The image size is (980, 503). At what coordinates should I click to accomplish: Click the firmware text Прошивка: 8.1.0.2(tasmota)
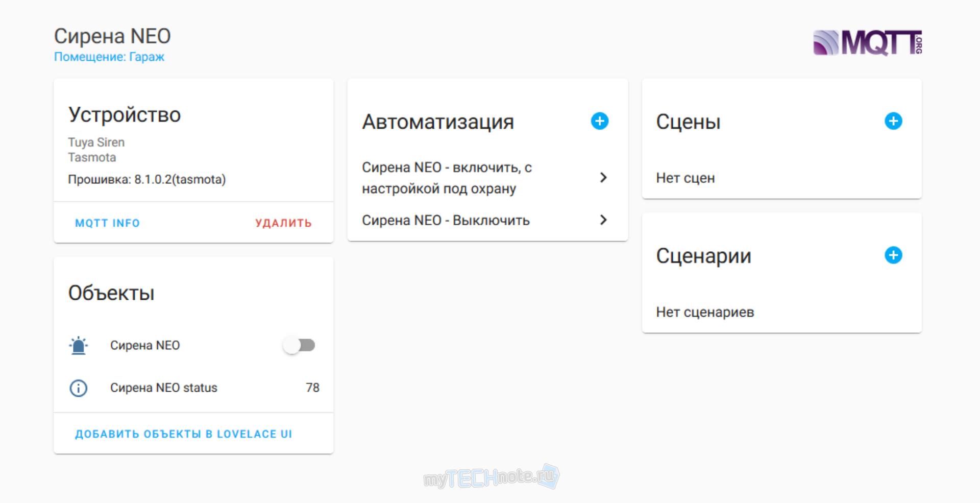[147, 180]
